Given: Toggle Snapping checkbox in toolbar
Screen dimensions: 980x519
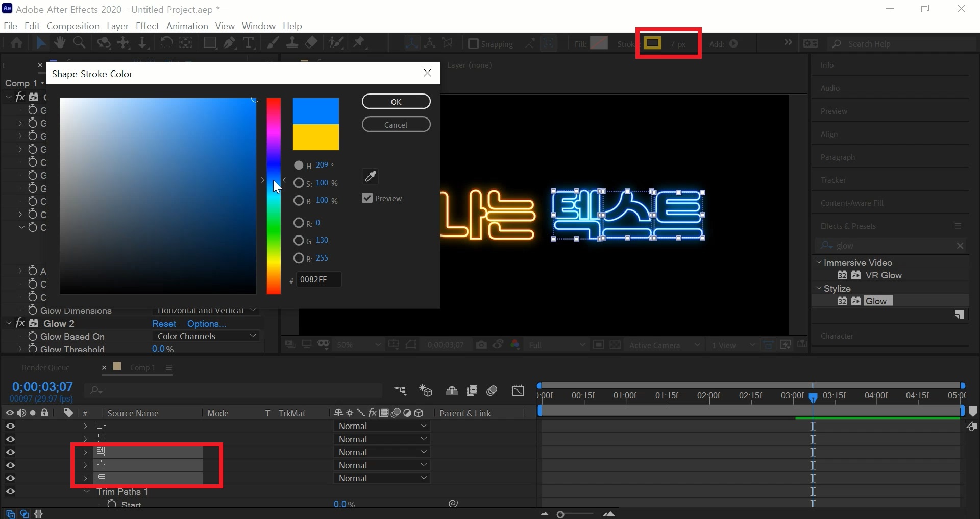Looking at the screenshot, I should pyautogui.click(x=473, y=43).
